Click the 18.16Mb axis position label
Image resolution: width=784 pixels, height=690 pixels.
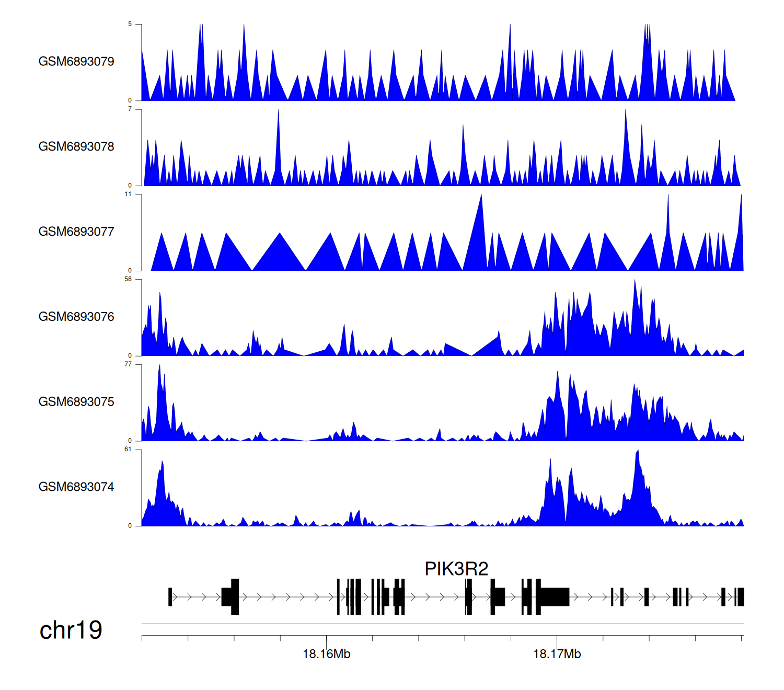click(x=326, y=654)
